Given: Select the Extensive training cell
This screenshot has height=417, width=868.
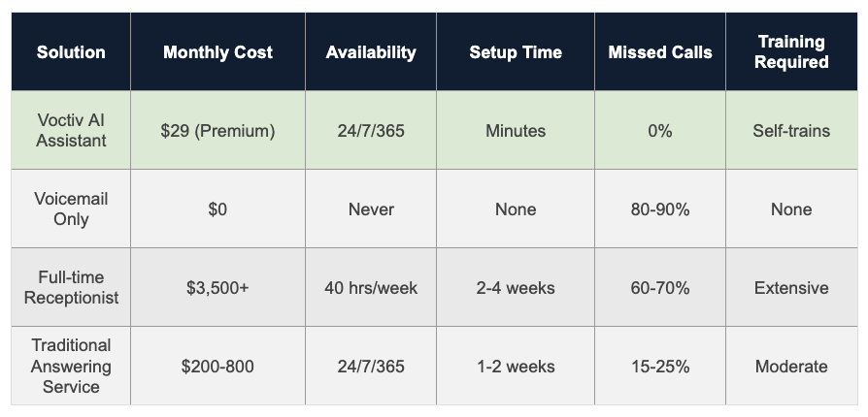Looking at the screenshot, I should coord(791,288).
